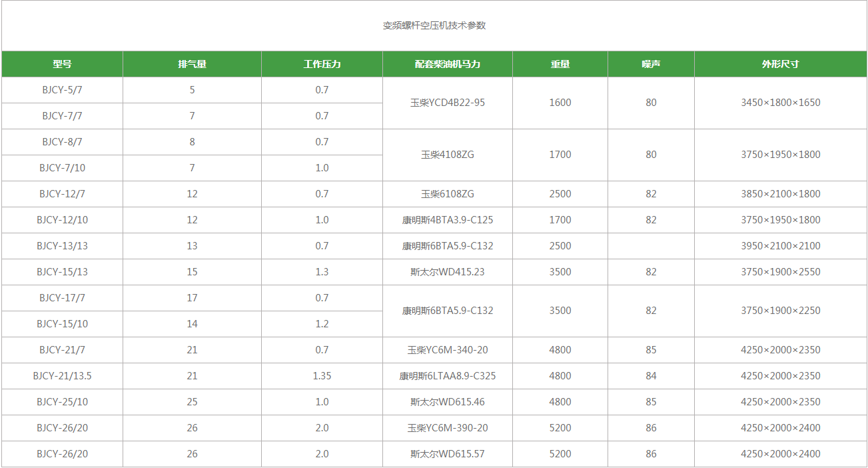Screen dimensions: 868x468
Task: Select the 外形尺寸 column header
Action: 781,65
